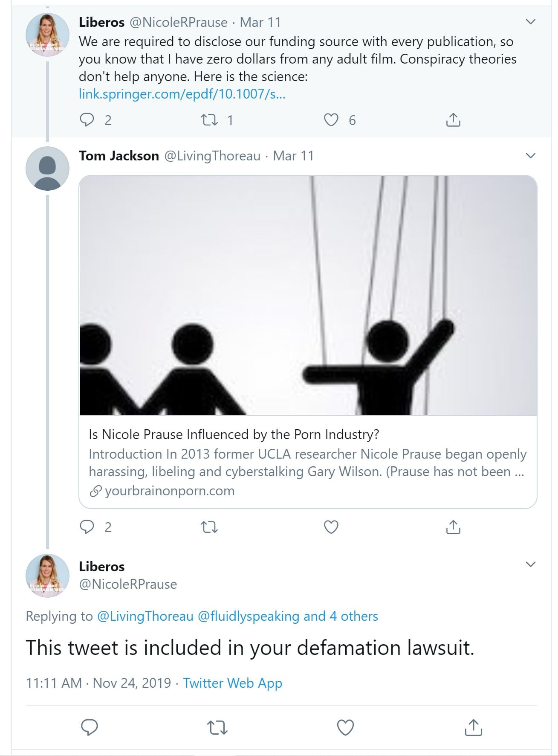Expand options menu on first Liberos tweet
Screen dimensions: 558x756
coord(530,22)
